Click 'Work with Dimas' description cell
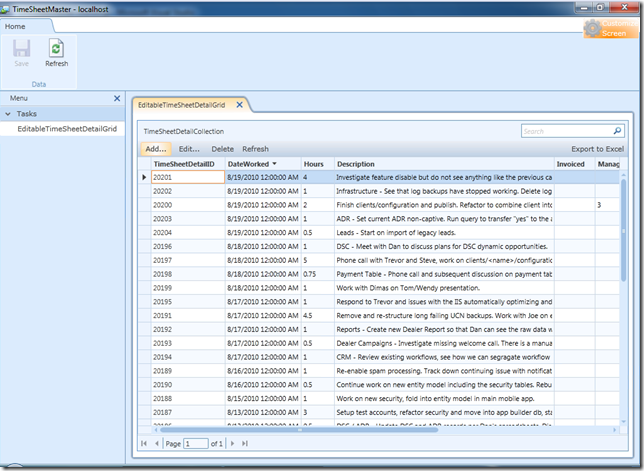 444,288
